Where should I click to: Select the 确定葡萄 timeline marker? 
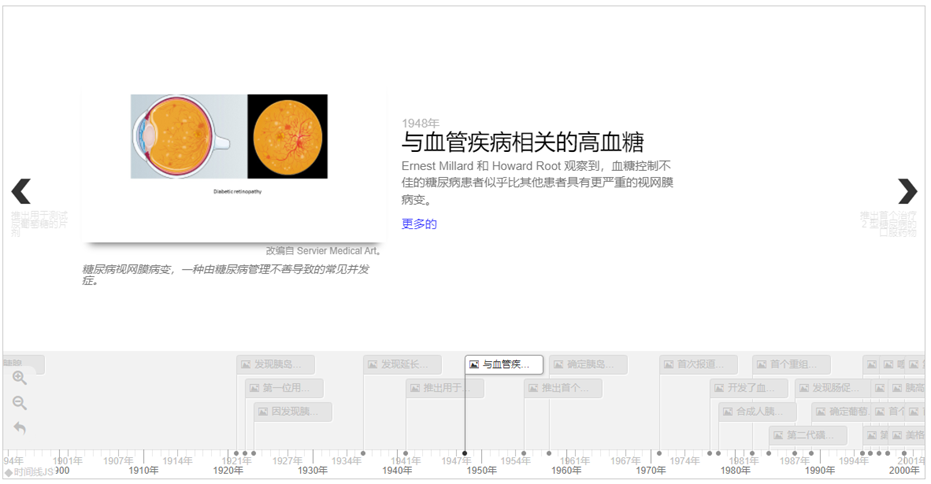coord(842,412)
